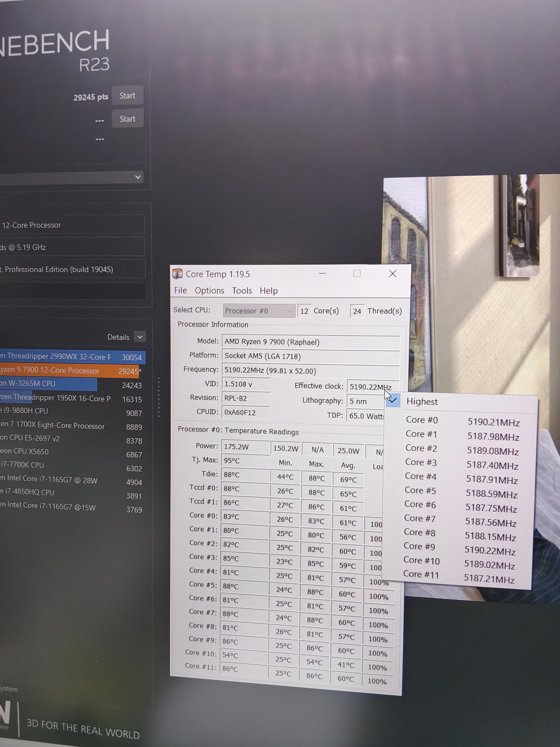The height and width of the screenshot is (747, 560).
Task: Select Core #11 in the clock popup
Action: [x=421, y=574]
